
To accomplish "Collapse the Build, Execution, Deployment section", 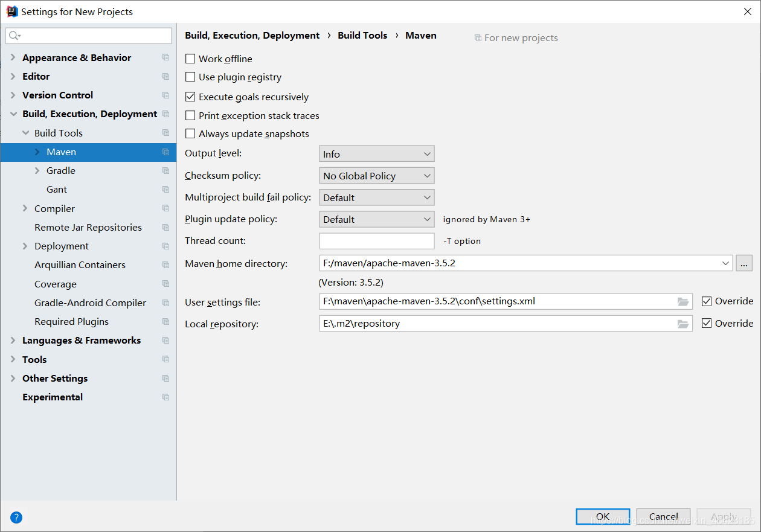I will point(13,114).
